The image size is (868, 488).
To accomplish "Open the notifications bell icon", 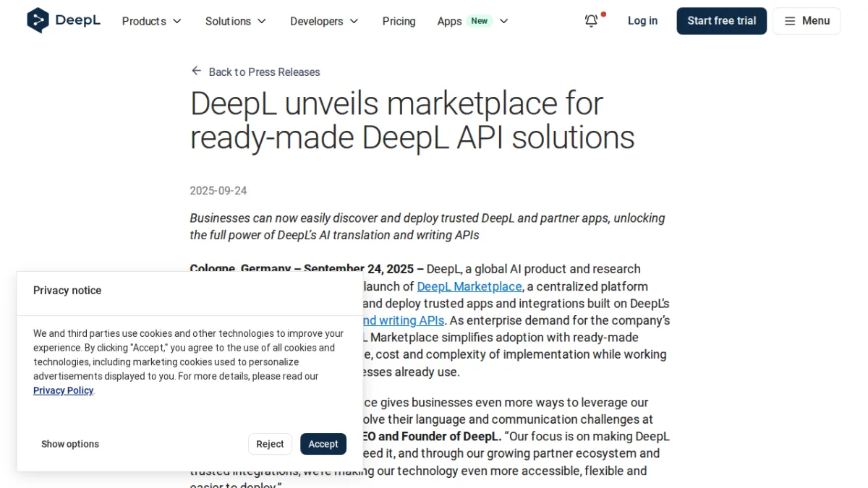I will point(592,21).
